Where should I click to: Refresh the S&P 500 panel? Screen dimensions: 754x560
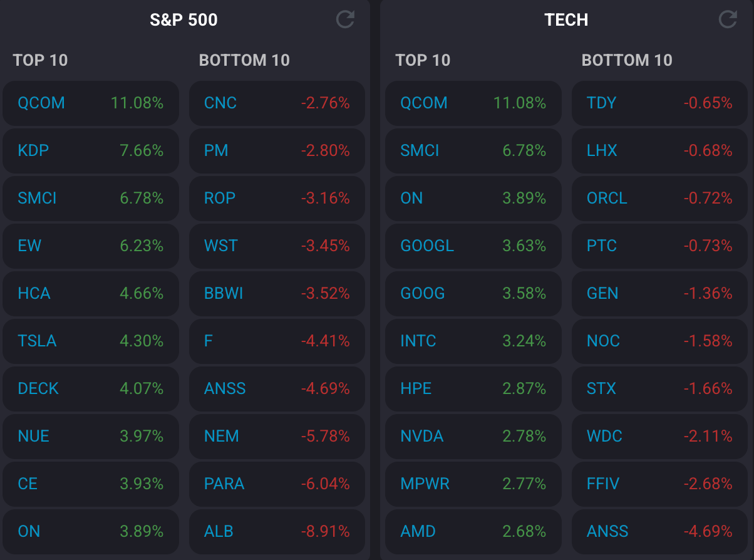(345, 19)
